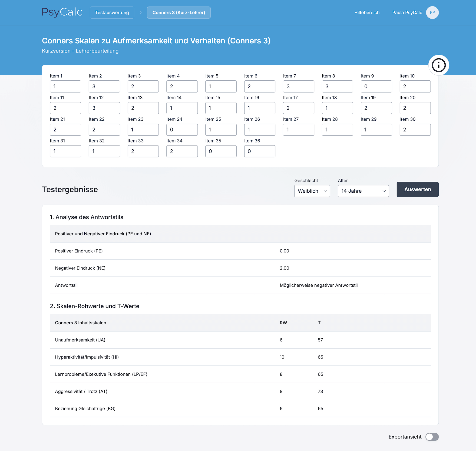
Task: Open the Alter dropdown showing 14 Jahre
Action: [363, 191]
